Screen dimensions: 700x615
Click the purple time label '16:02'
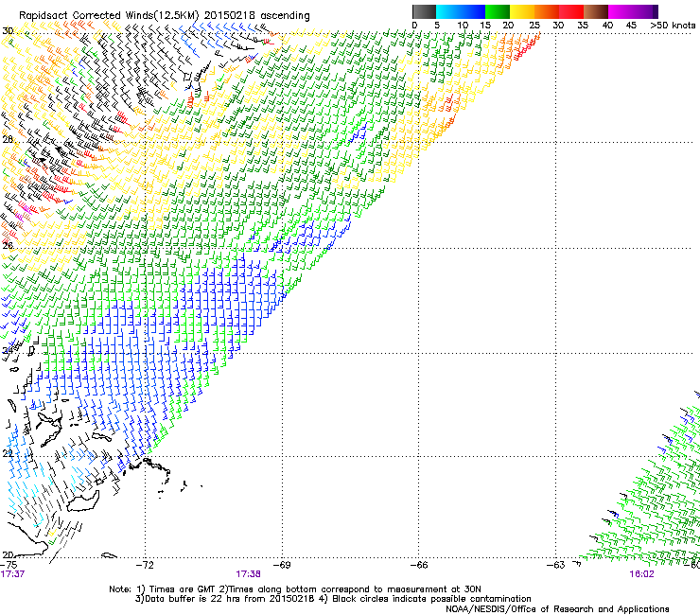click(641, 574)
